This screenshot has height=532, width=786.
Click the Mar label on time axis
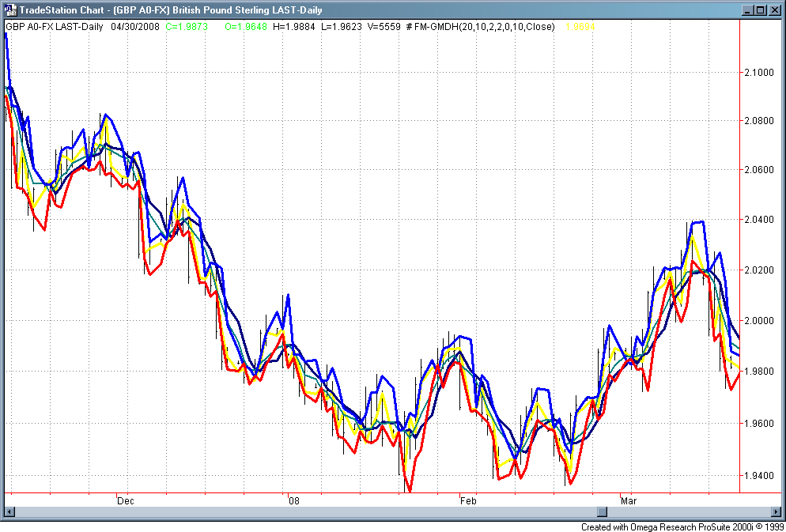(x=629, y=500)
